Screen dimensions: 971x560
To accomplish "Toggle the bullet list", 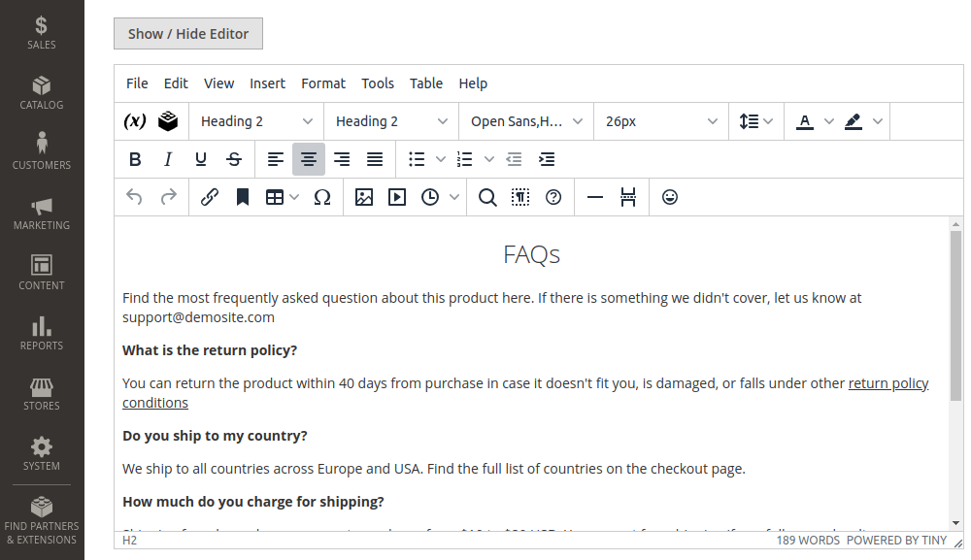I will (x=417, y=159).
